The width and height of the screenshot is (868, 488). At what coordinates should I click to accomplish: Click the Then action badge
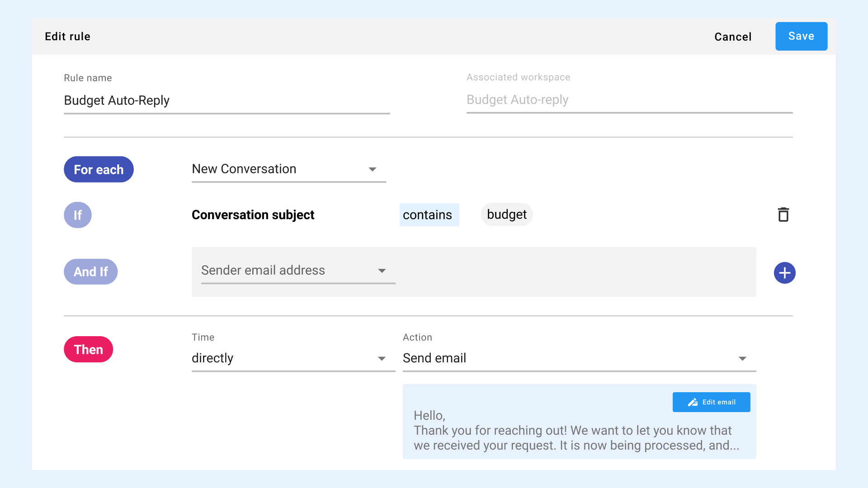(88, 349)
